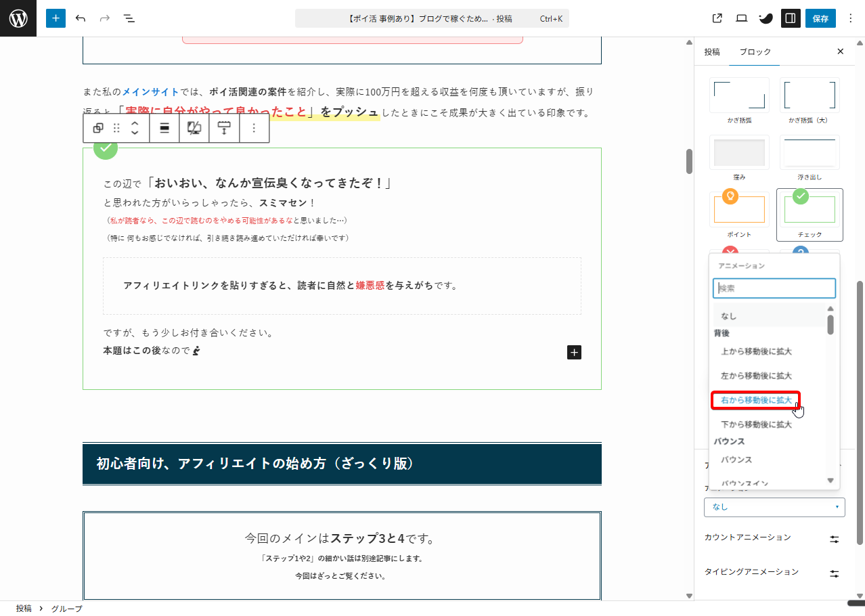Open block toolbar more options

tap(254, 128)
